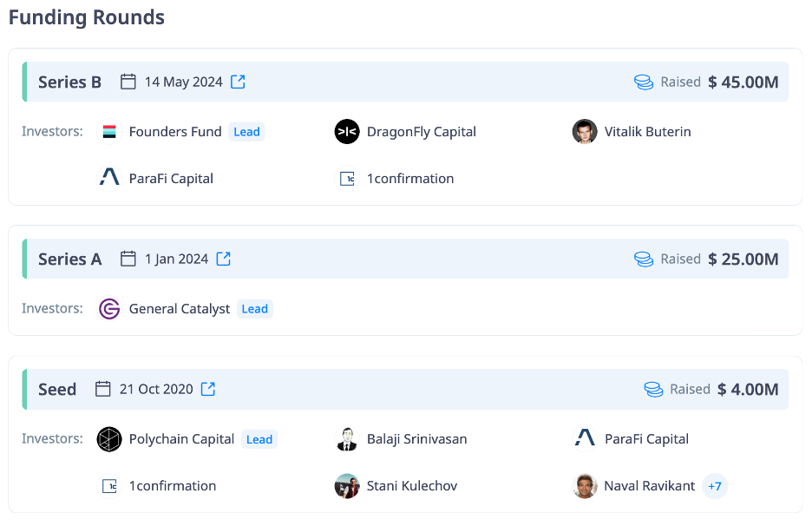The height and width of the screenshot is (526, 812).
Task: Click the General Catalyst logo icon
Action: 109,309
